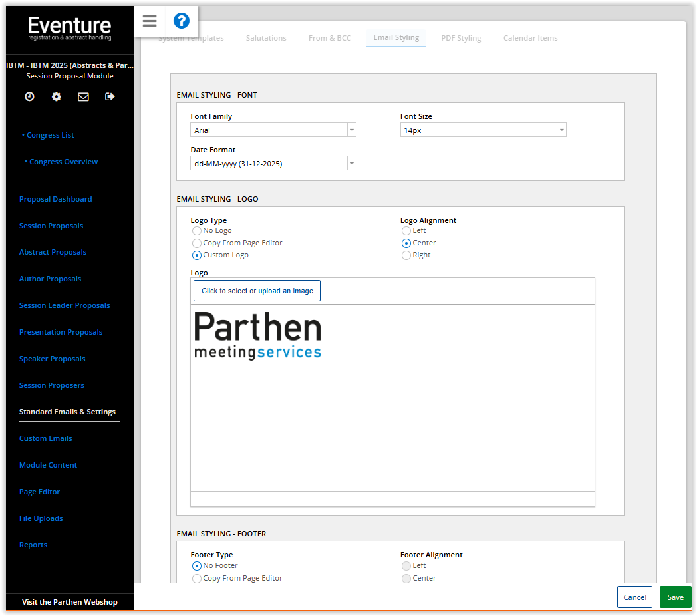Choose Copy From Page Editor footer type
The height and width of the screenshot is (616, 697).
[196, 579]
